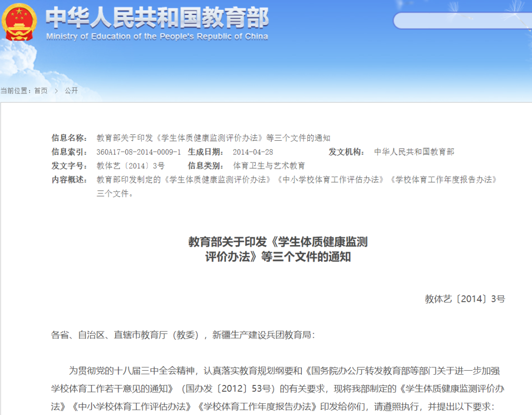Select the issuing body 中华人民共和国教育部 value
532x415 pixels.
(414, 152)
